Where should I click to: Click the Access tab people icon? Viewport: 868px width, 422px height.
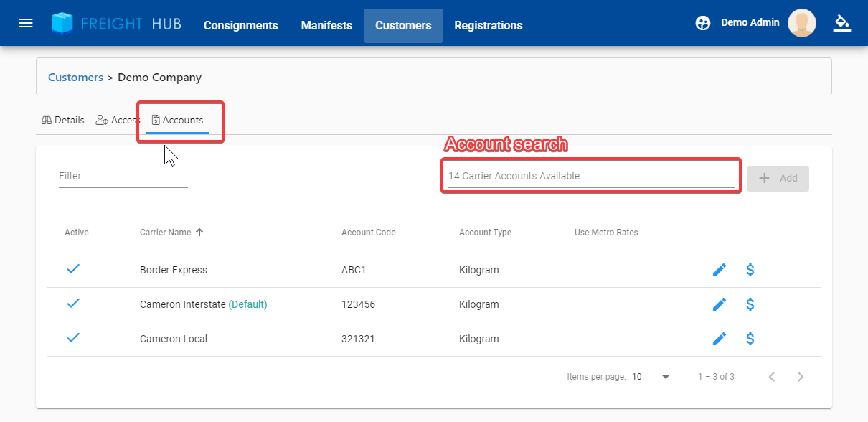tap(102, 120)
